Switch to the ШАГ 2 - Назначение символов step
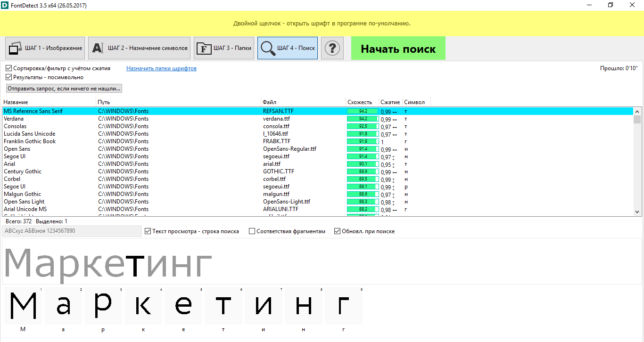 139,48
